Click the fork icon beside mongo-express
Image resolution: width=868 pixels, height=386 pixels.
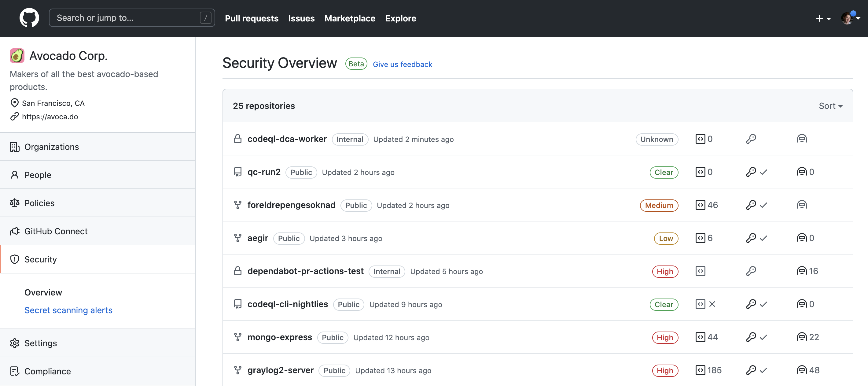point(237,337)
